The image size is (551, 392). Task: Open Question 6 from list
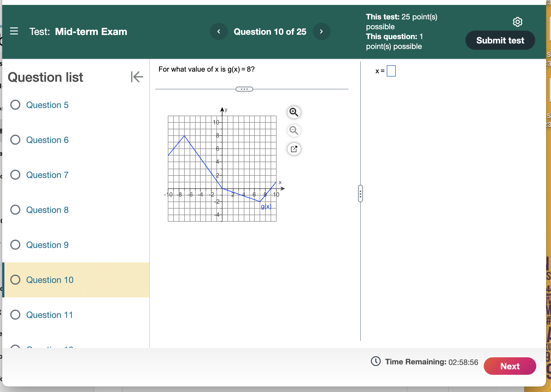tap(47, 140)
